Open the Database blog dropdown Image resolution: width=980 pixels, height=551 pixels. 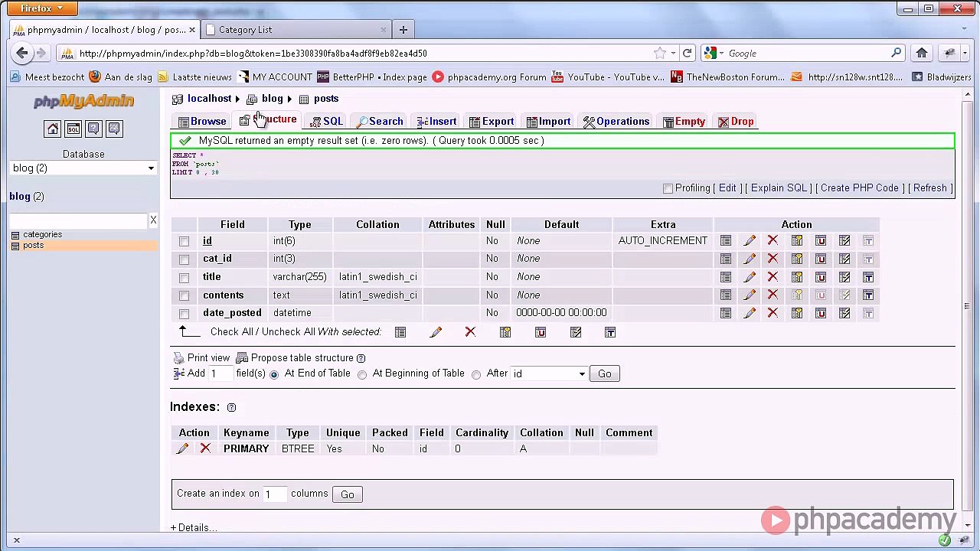[x=83, y=168]
